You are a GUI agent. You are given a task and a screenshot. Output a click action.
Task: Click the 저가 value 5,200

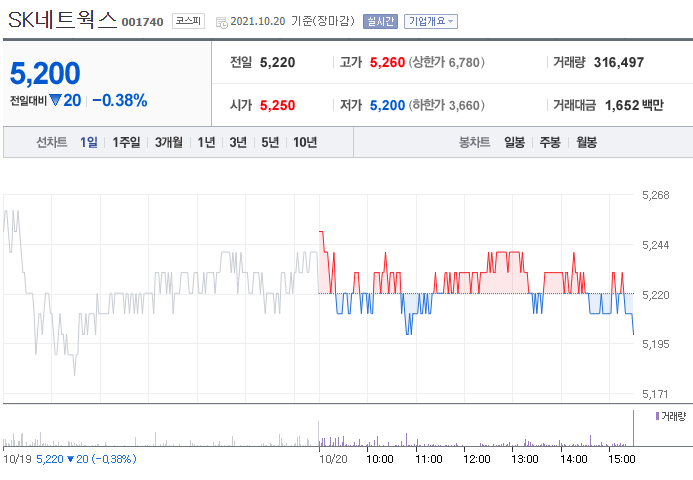[x=387, y=106]
